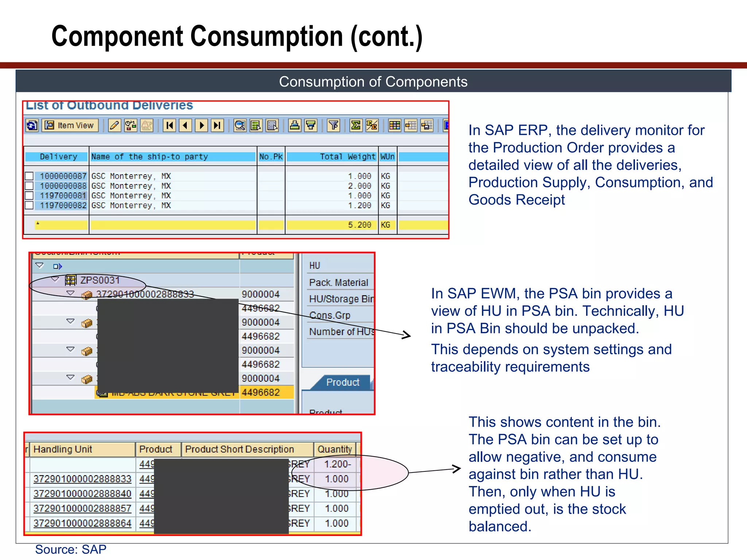
Task: Click the Handling Unit column header
Action: click(83, 450)
